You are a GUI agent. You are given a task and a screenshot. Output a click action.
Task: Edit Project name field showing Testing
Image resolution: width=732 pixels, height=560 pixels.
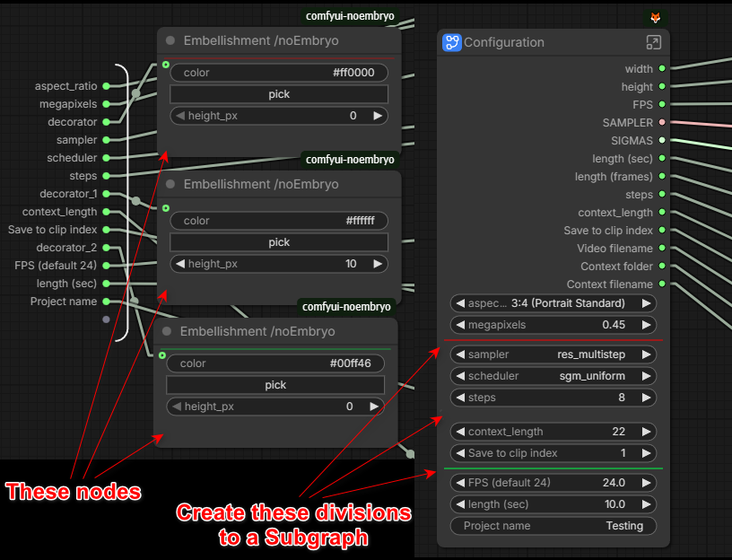click(553, 526)
